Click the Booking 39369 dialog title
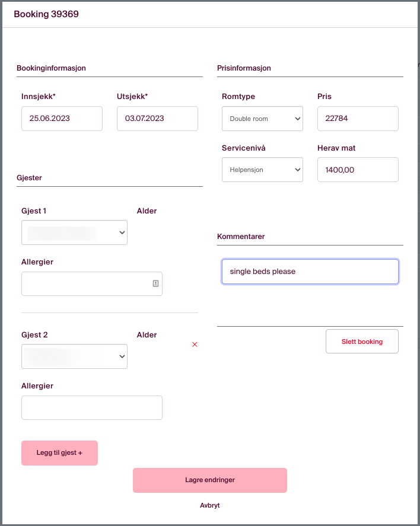420x526 pixels. (46, 14)
